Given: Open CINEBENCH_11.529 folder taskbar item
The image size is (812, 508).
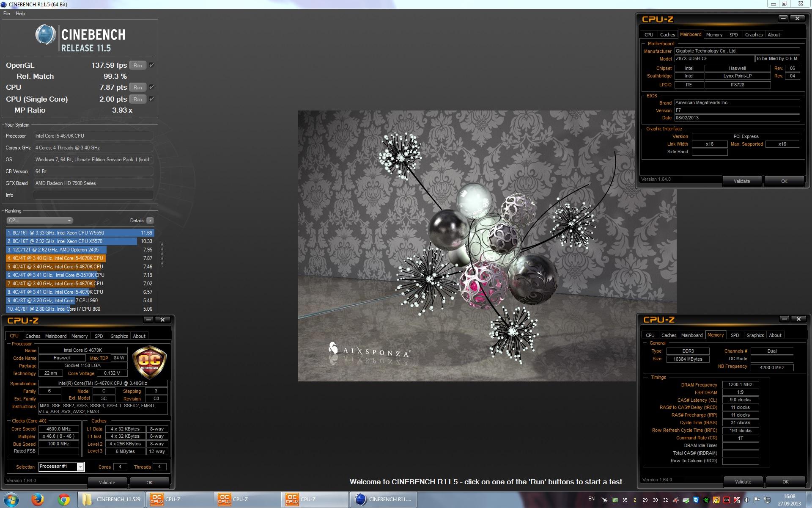Looking at the screenshot, I should (x=111, y=500).
